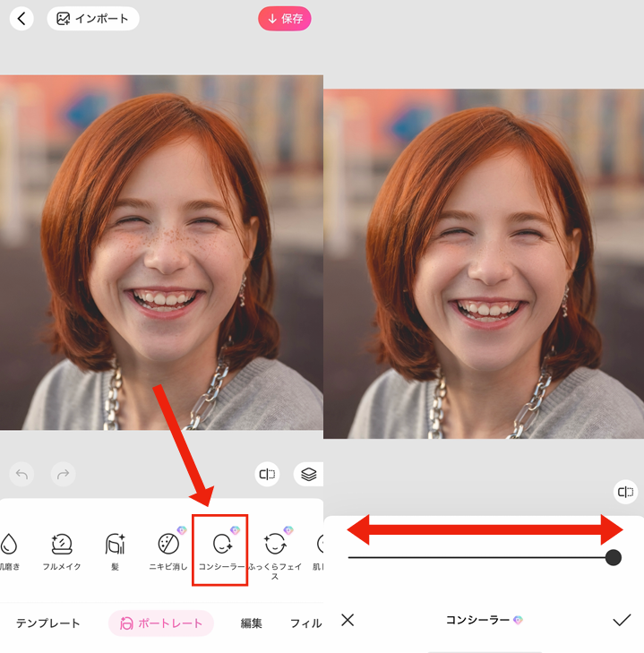The height and width of the screenshot is (653, 644).
Task: Toggle before/after compare in left screen
Action: coord(267,474)
